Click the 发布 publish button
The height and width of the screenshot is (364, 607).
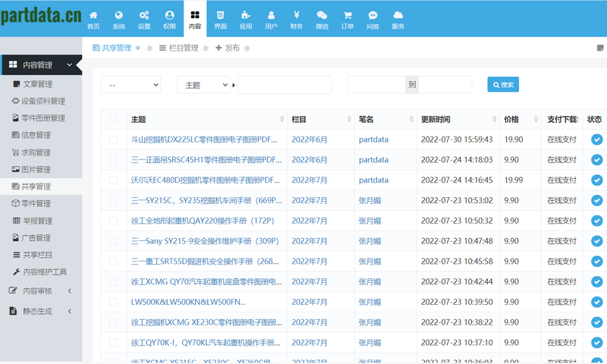228,48
